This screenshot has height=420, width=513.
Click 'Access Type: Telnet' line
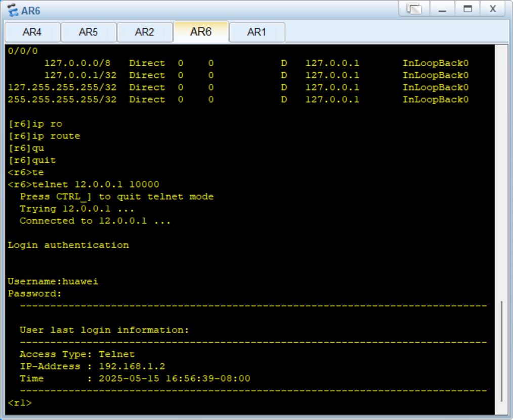[x=77, y=354]
